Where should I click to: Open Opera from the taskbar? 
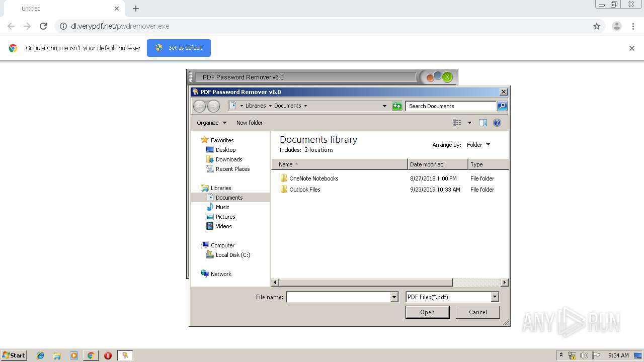pyautogui.click(x=108, y=355)
